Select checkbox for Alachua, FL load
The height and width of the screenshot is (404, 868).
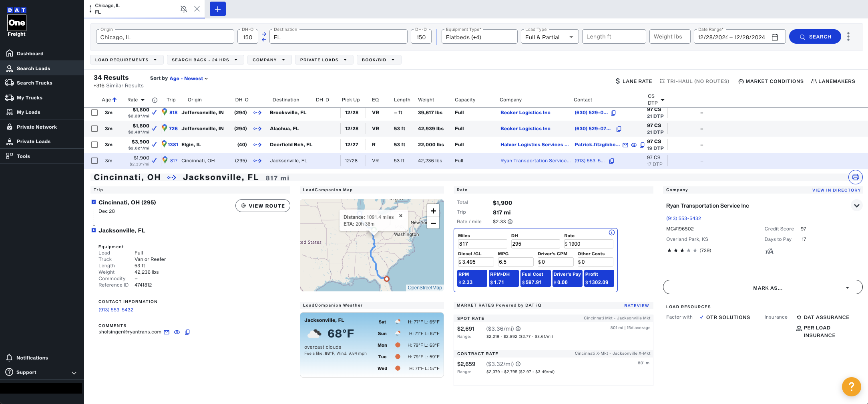(x=94, y=129)
